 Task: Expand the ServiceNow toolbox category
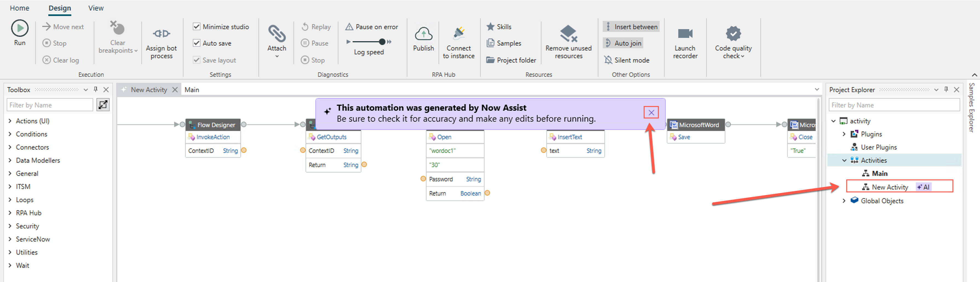coord(10,239)
